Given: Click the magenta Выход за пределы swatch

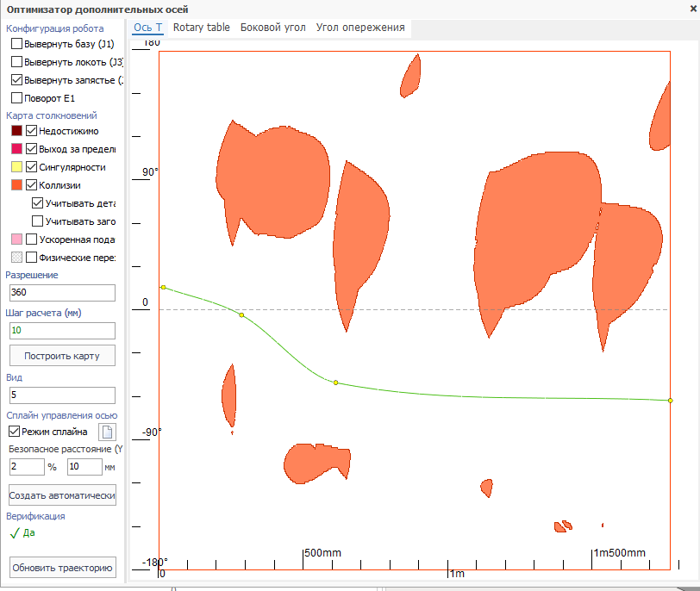Looking at the screenshot, I should click(16, 149).
